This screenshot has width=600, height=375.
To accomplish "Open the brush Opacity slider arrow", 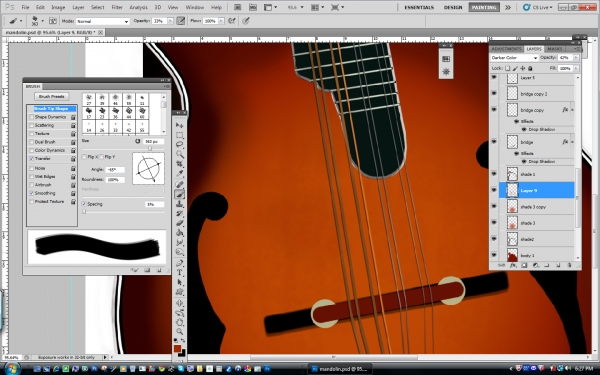I will 170,21.
